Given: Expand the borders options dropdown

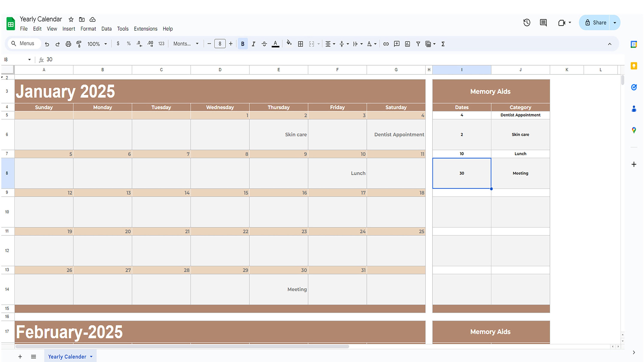Looking at the screenshot, I should 300,44.
